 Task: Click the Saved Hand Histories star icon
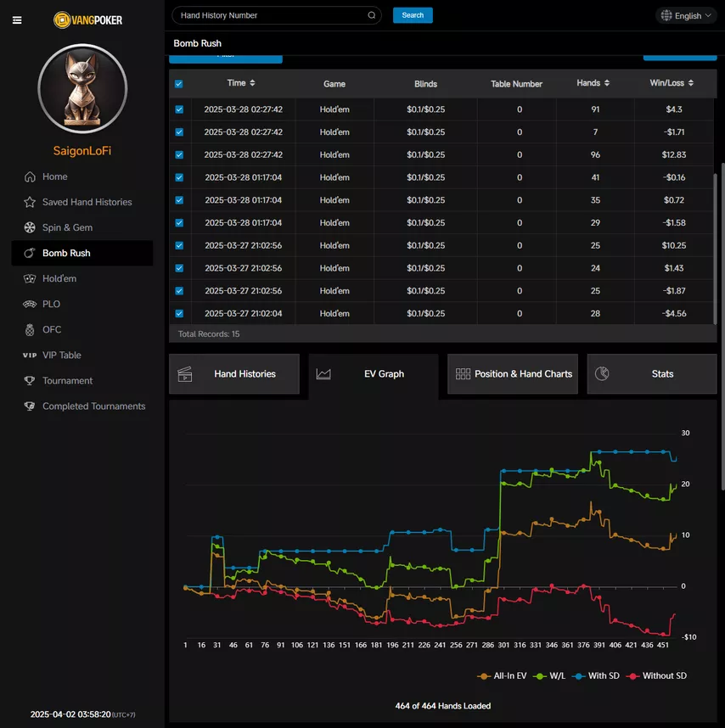30,202
